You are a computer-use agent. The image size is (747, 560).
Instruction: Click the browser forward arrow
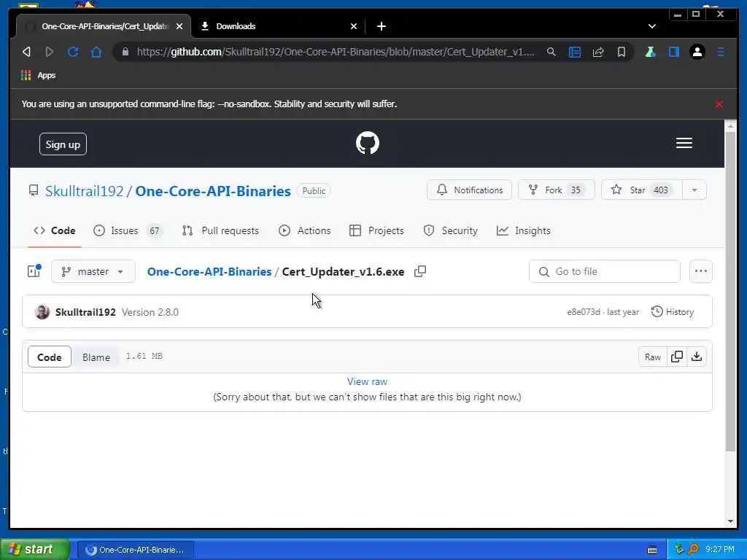49,52
